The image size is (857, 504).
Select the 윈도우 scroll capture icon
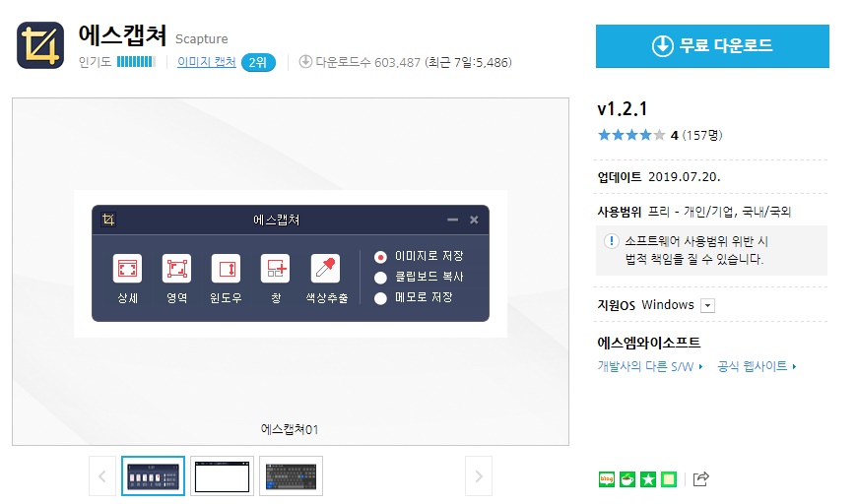click(226, 269)
